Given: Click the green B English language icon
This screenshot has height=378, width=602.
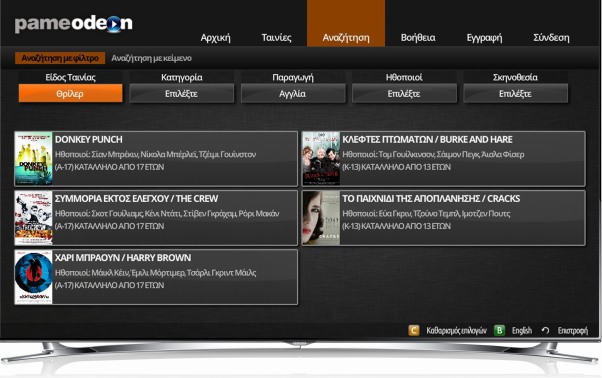Looking at the screenshot, I should pyautogui.click(x=499, y=330).
